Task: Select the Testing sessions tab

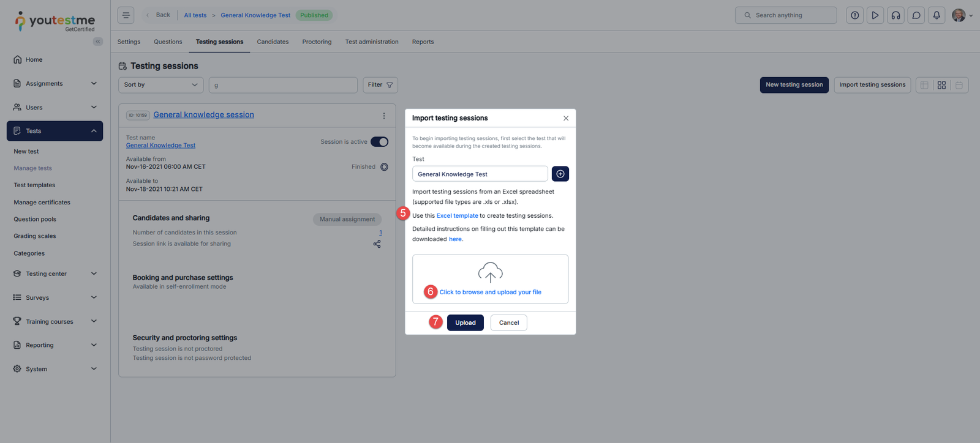Action: tap(219, 42)
